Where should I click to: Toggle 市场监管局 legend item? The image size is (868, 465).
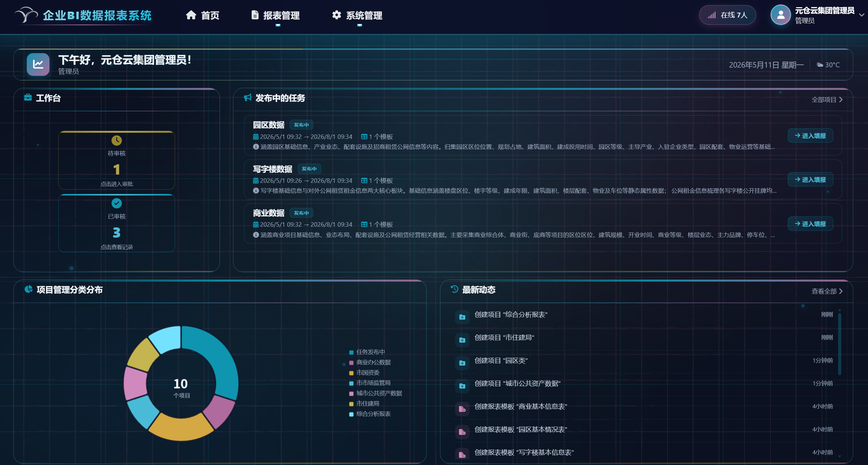coord(370,383)
